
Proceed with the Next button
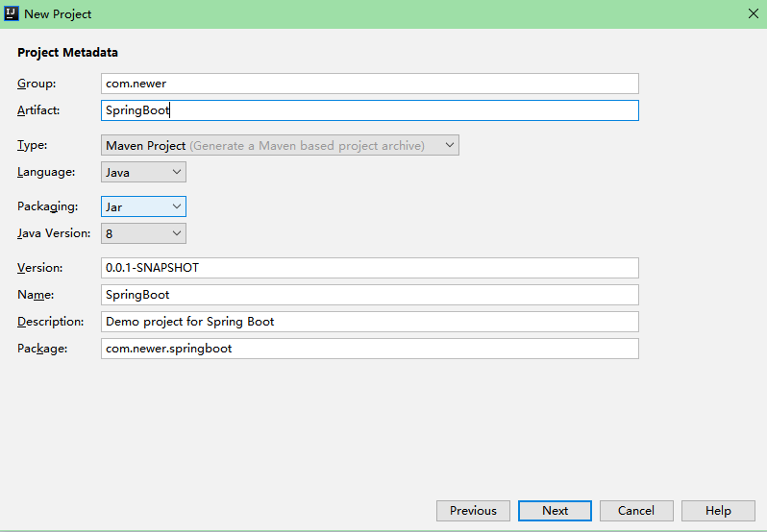point(555,511)
